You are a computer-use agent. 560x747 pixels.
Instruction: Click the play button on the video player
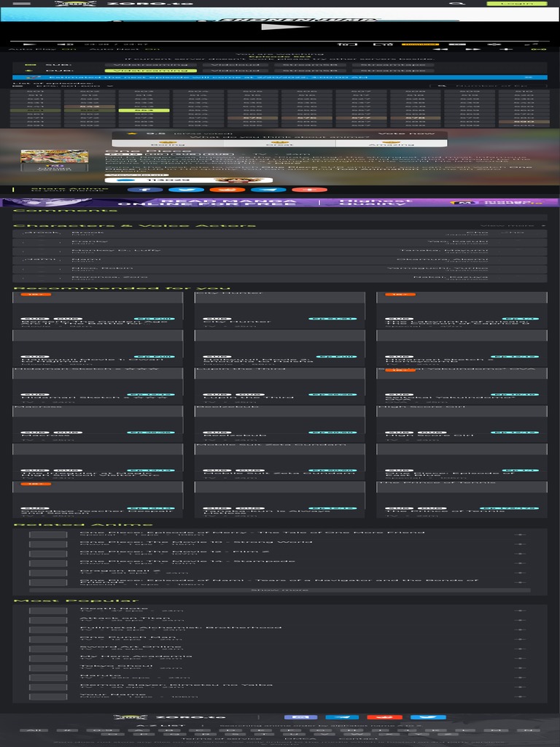pos(275,28)
